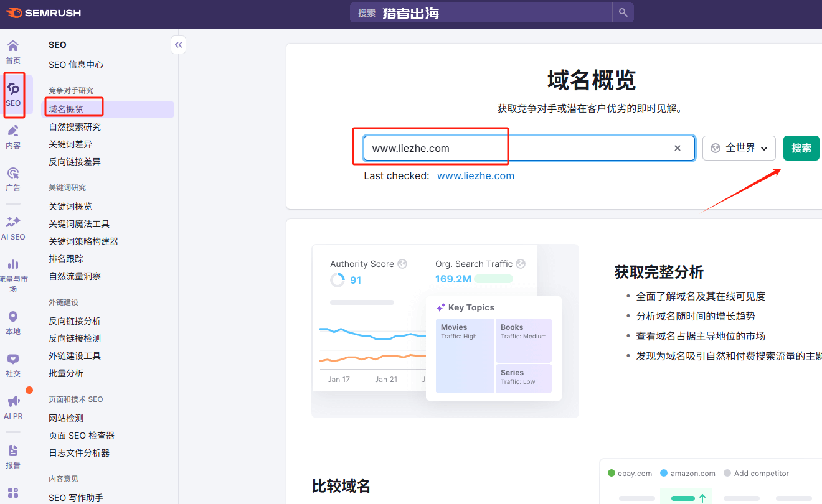
Task: Open the apps grid icon at sidebar bottom
Action: pyautogui.click(x=13, y=493)
